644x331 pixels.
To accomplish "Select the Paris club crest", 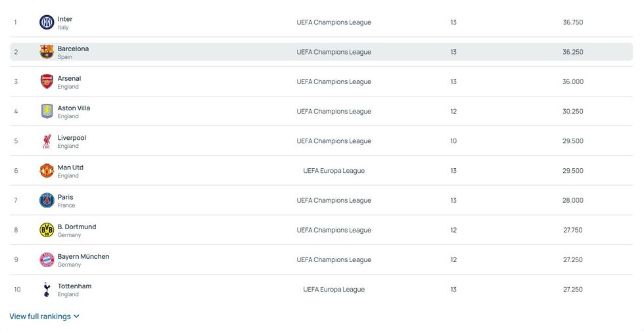I will (47, 200).
